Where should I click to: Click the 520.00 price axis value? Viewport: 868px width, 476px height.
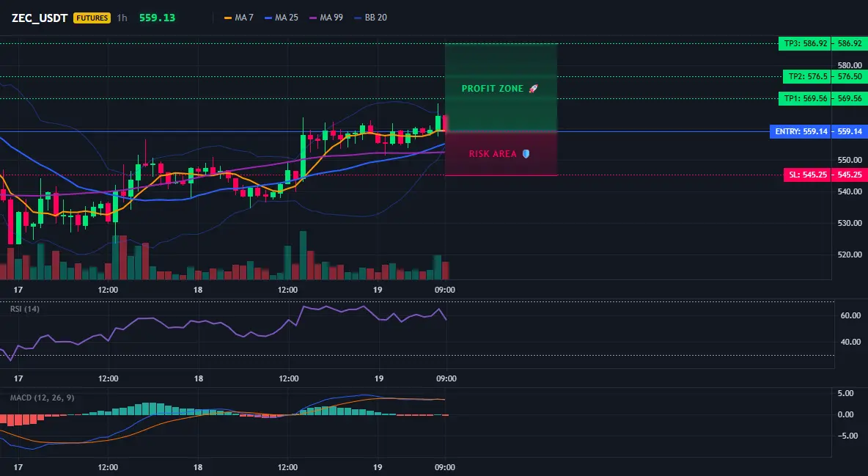[x=850, y=255]
